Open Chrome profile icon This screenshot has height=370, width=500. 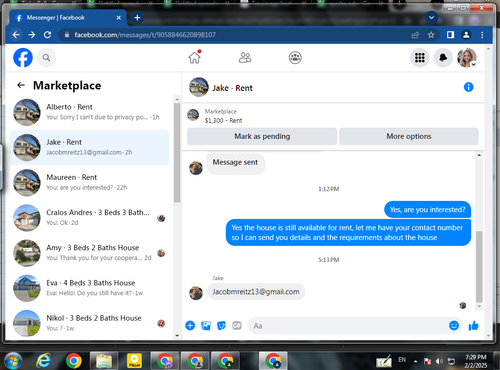coord(466,35)
